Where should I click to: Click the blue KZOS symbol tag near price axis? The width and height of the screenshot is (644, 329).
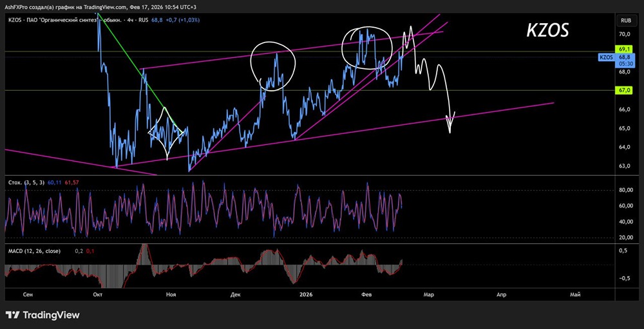click(x=606, y=58)
